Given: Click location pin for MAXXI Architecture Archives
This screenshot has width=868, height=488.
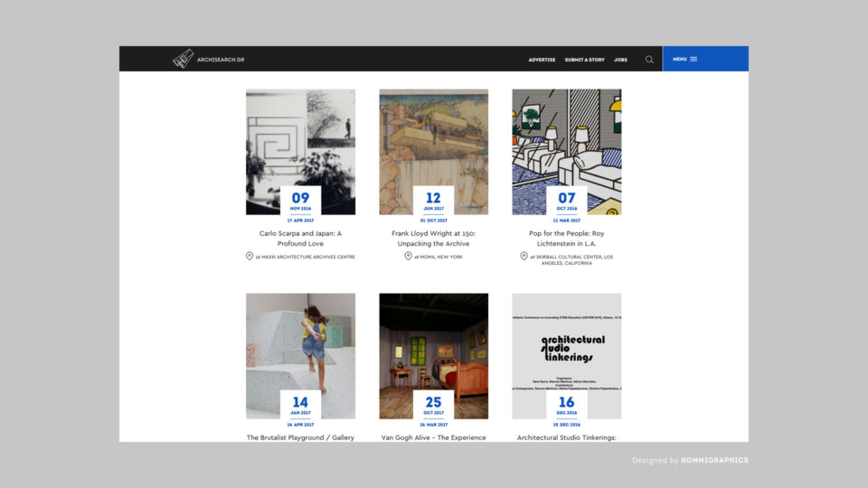Looking at the screenshot, I should click(x=250, y=256).
